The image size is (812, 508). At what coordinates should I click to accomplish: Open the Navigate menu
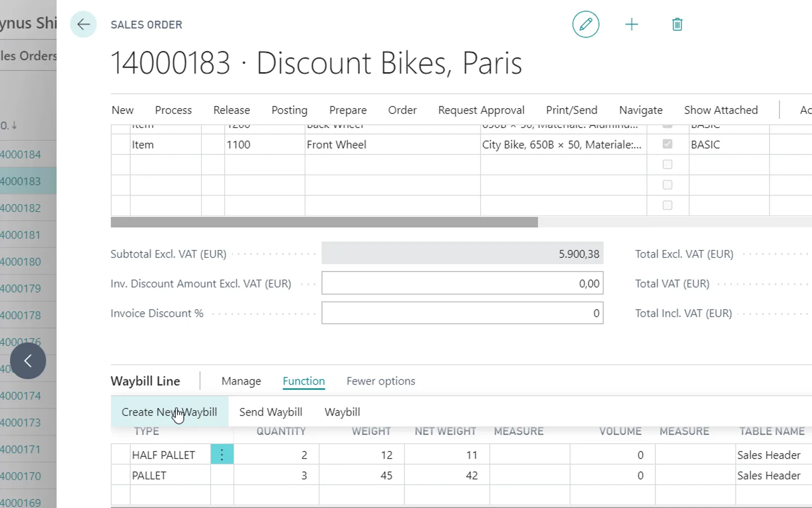pyautogui.click(x=640, y=110)
